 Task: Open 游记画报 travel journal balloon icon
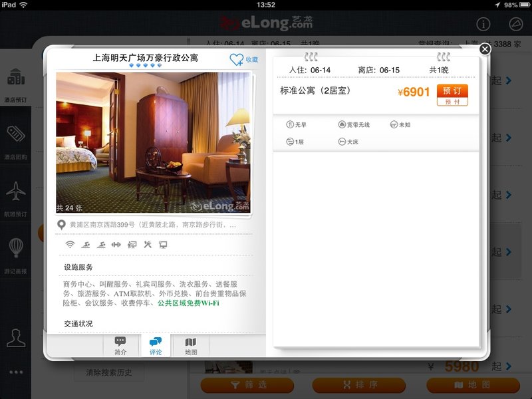15,253
